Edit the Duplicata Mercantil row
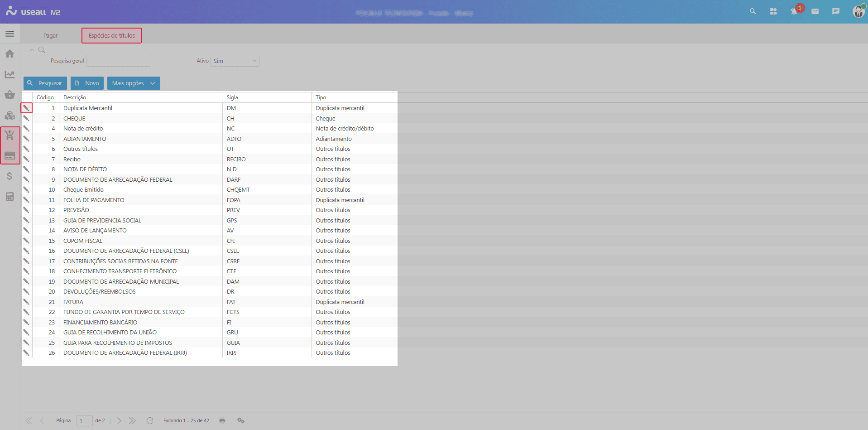 (x=26, y=108)
